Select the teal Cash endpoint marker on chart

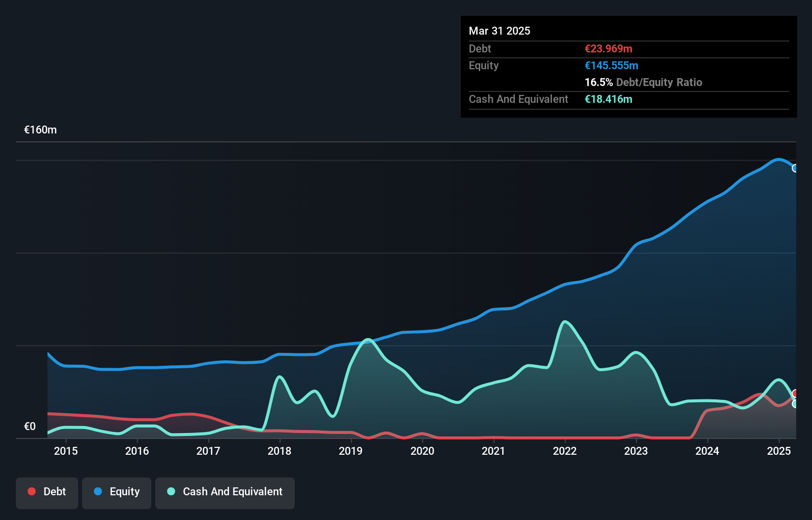click(x=795, y=404)
